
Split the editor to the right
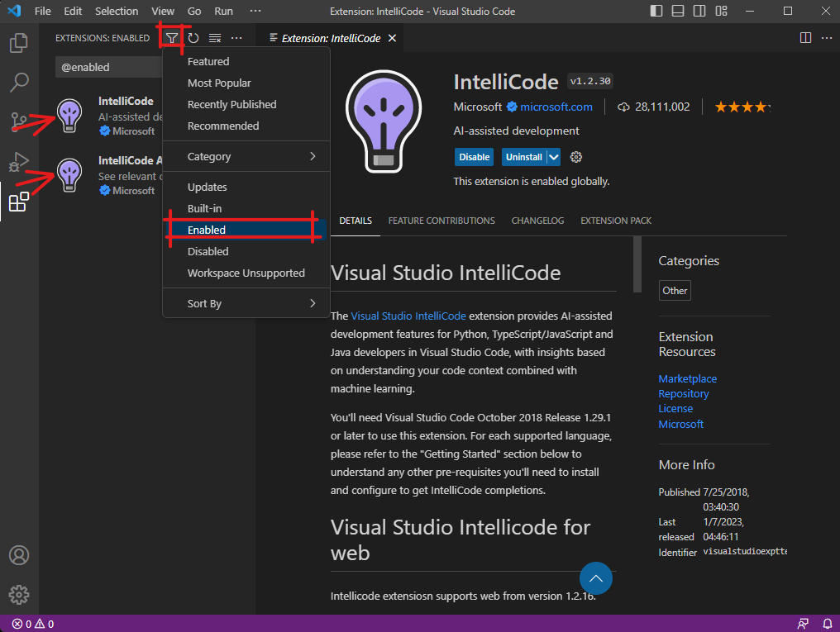coord(805,38)
